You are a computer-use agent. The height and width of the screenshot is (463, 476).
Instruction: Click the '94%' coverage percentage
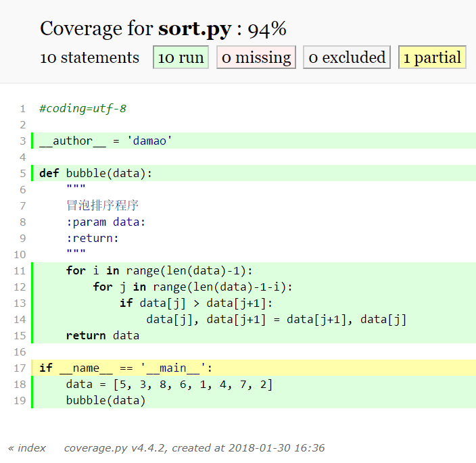[x=267, y=30]
